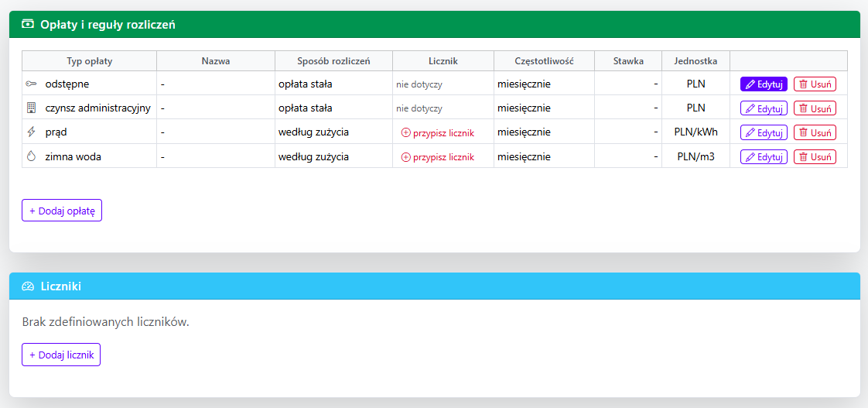Click the Typ opłaty column header
Viewport: 868px width, 408px height.
90,61
